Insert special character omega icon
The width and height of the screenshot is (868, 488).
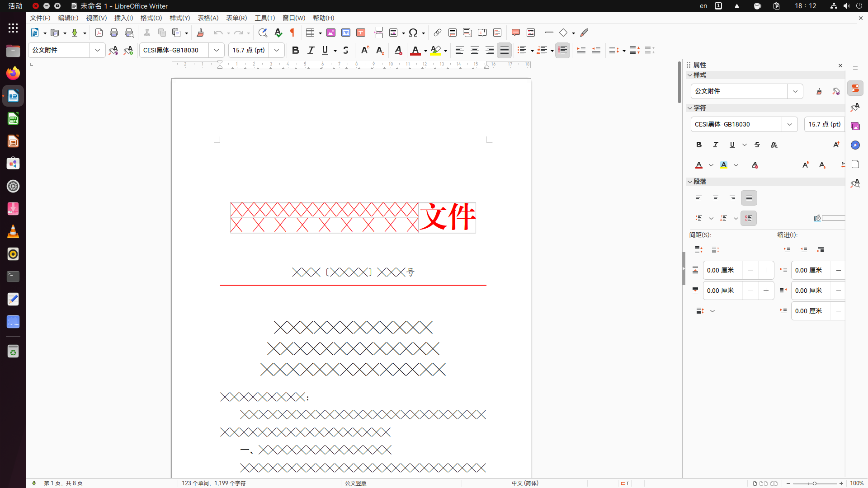pos(413,33)
